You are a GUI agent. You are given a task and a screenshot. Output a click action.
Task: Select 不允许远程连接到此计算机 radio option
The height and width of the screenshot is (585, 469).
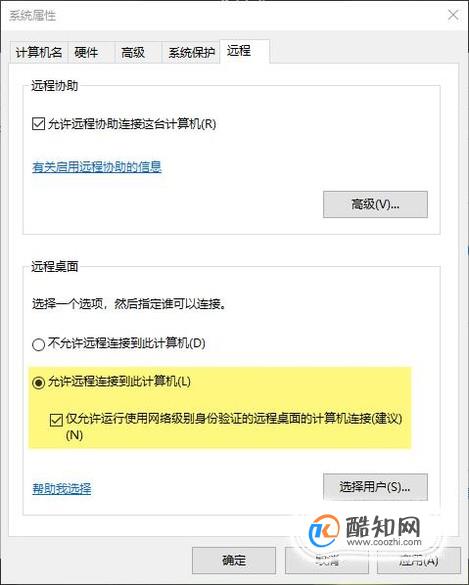point(38,344)
